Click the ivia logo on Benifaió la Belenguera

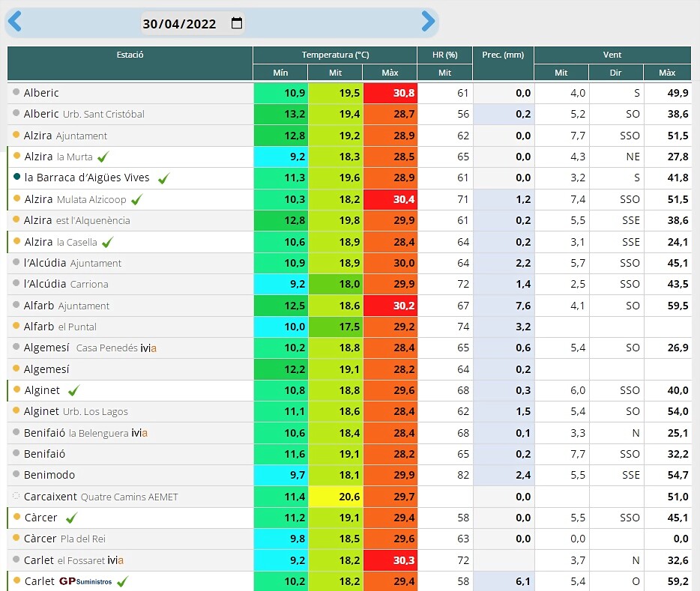coord(139,433)
